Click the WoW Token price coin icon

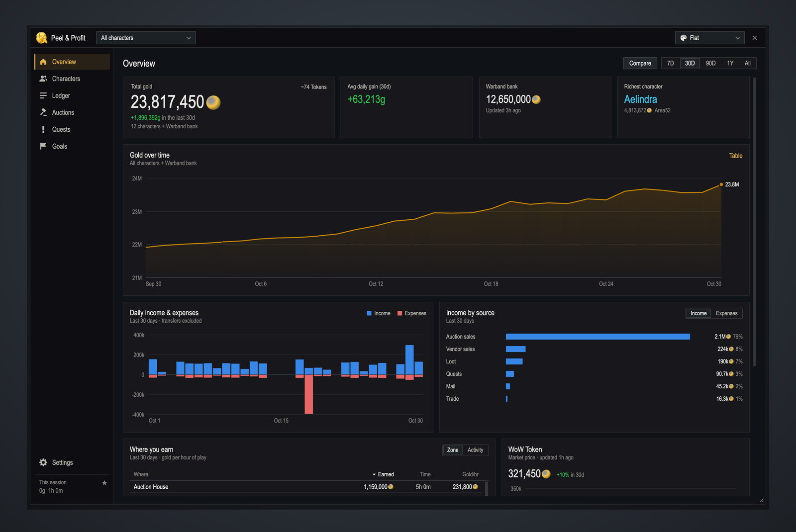546,474
